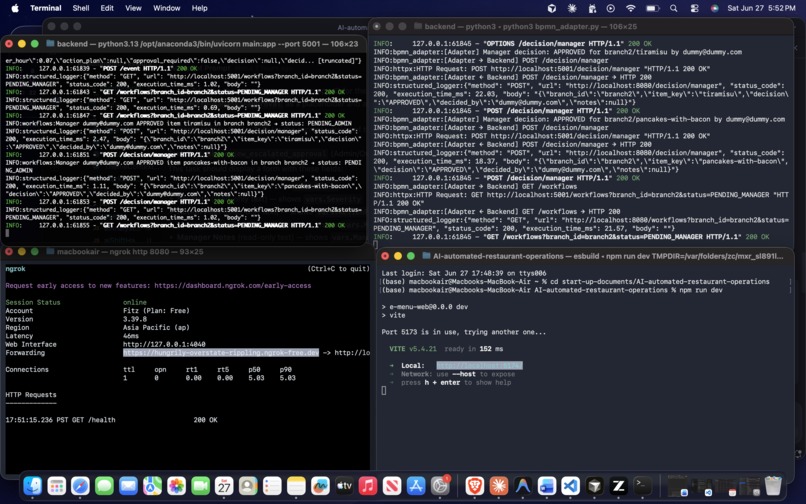The width and height of the screenshot is (806, 504).
Task: Click the cube status icon in menu bar
Action: point(552,8)
